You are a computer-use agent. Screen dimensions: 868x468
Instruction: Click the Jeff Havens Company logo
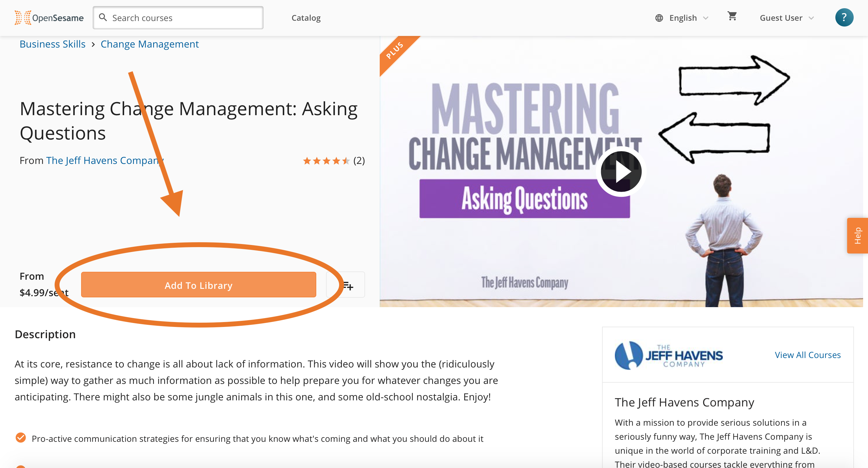pos(669,356)
